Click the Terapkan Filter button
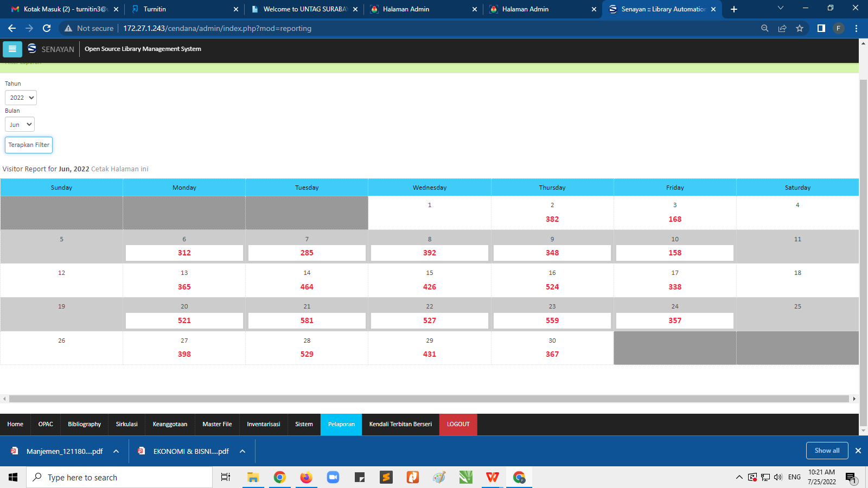The image size is (868, 488). [x=29, y=145]
